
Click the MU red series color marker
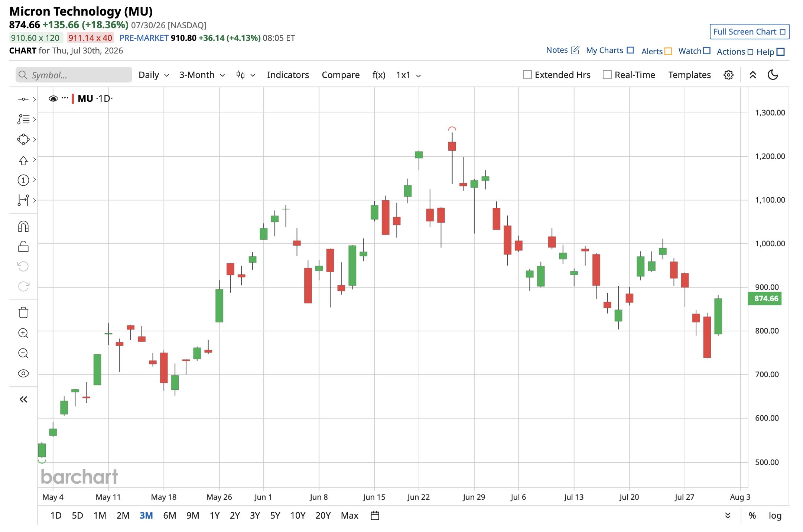(73, 98)
